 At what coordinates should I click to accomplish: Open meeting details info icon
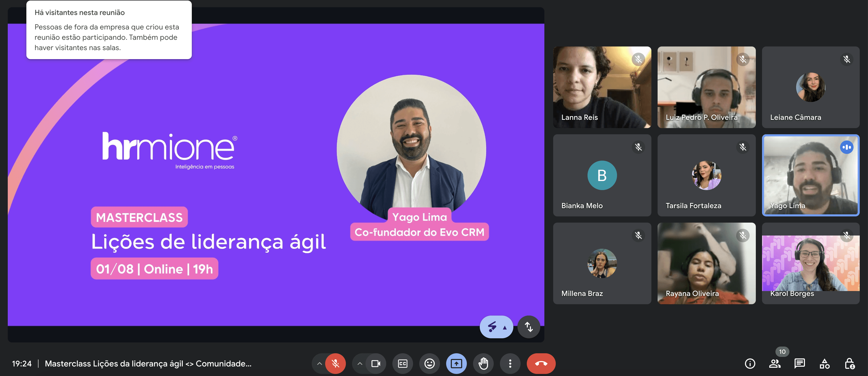[750, 364]
